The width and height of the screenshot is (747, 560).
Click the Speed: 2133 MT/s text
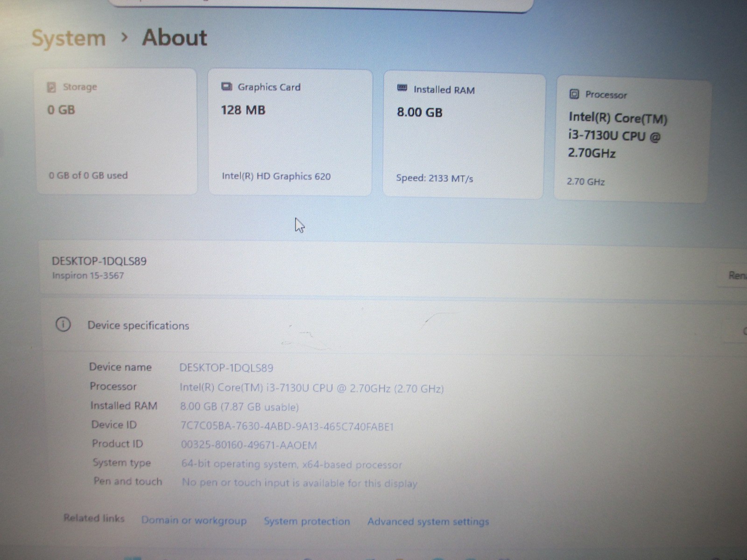pyautogui.click(x=434, y=178)
